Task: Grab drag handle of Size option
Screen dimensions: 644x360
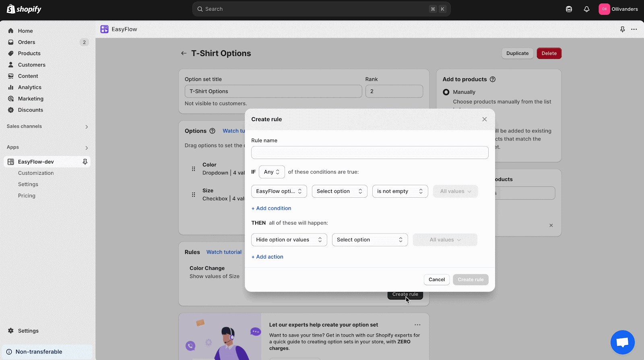Action: (193, 194)
